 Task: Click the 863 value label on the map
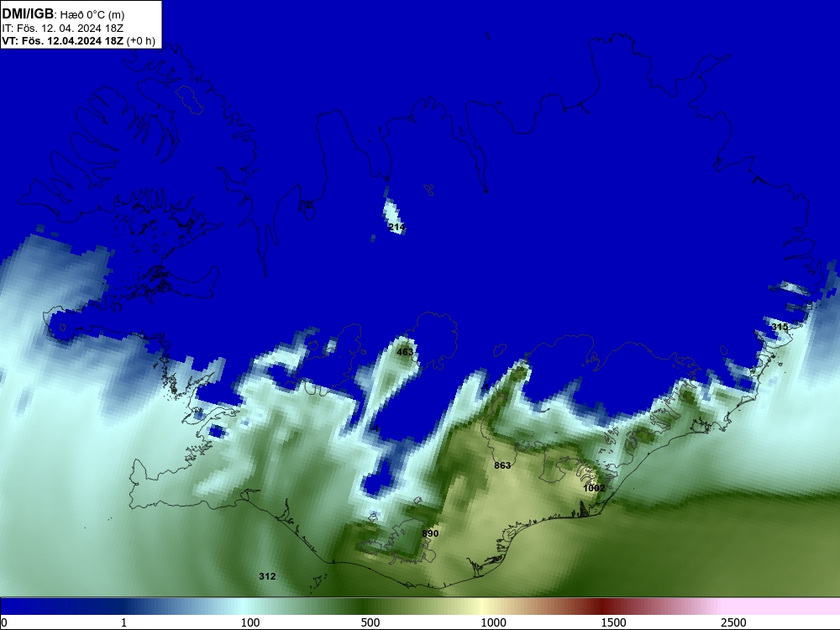click(x=502, y=465)
